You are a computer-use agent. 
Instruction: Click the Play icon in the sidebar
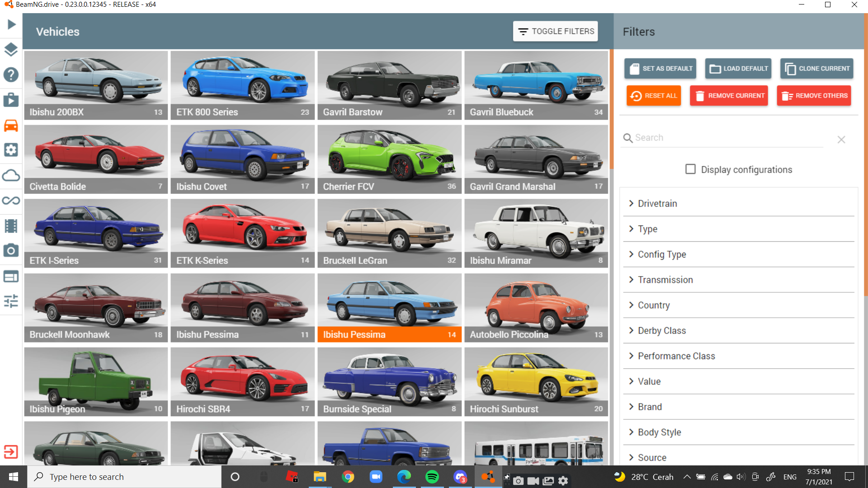[x=11, y=24]
